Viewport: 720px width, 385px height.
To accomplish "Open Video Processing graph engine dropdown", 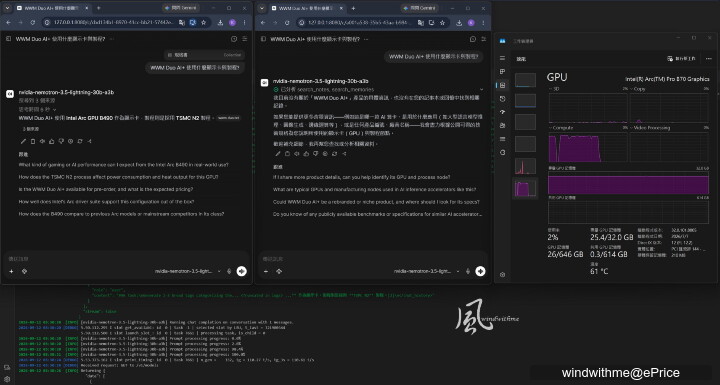I will point(650,128).
